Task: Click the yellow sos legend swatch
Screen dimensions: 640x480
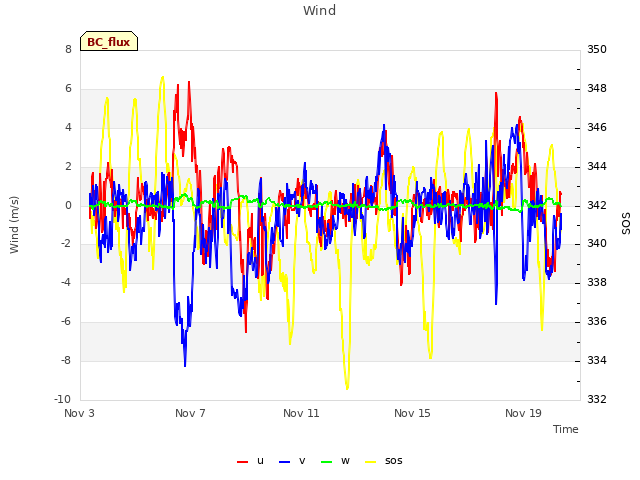Action: (371, 462)
